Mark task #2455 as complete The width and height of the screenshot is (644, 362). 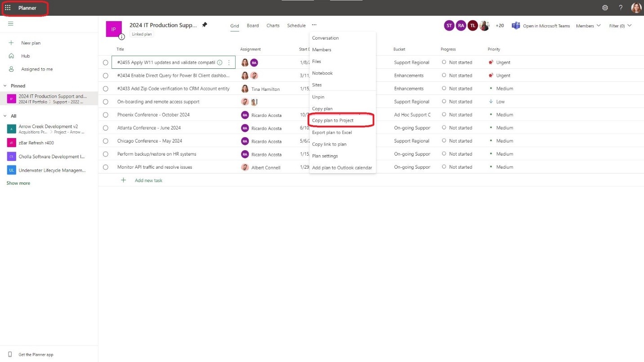(106, 63)
